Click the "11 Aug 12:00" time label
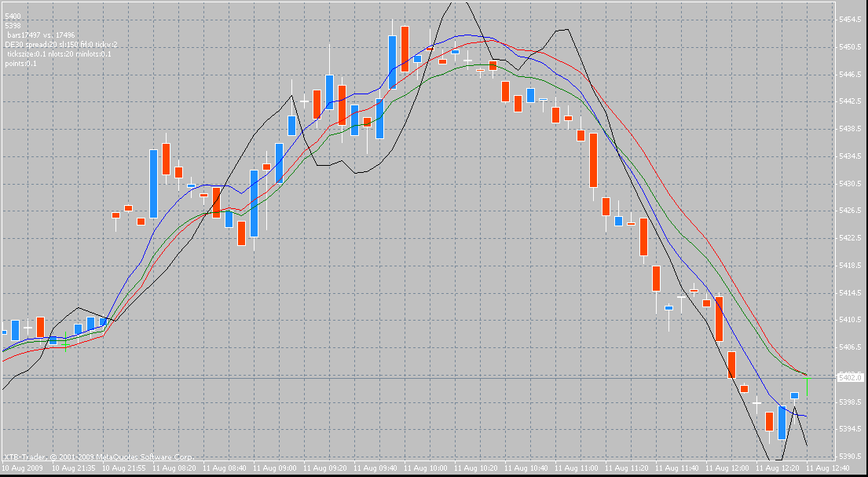Screen dimensions: 868x477 pos(727,468)
